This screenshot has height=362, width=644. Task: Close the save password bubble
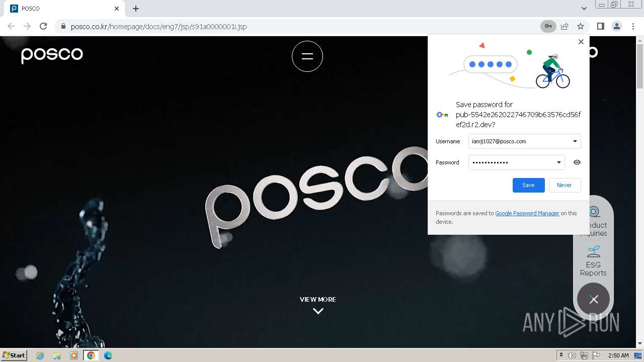tap(581, 42)
